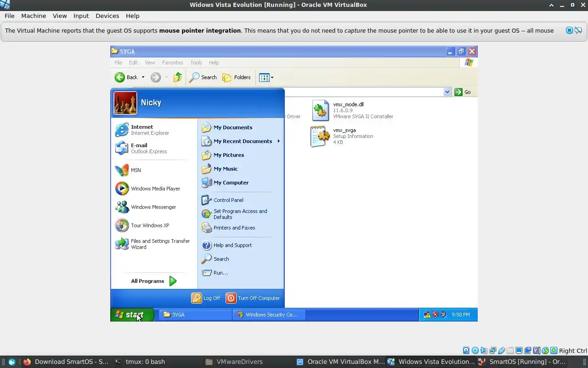Click the hard disk activity status icon
The image size is (588, 368).
click(x=466, y=351)
